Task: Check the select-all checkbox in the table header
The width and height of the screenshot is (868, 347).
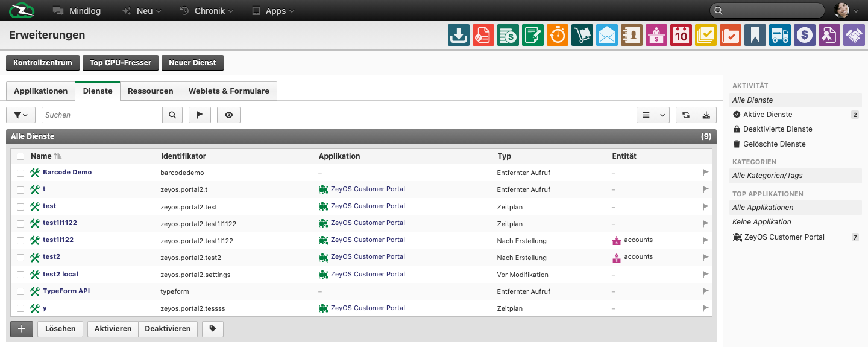Action: [20, 156]
